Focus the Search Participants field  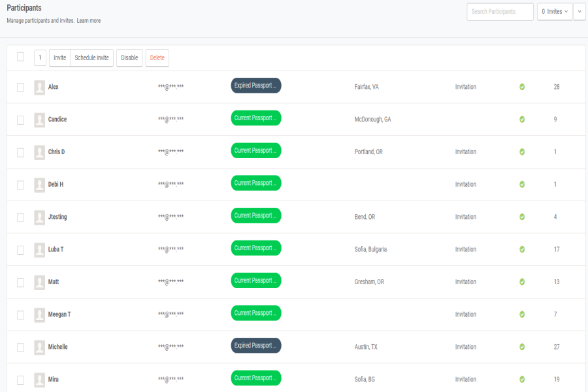(x=500, y=12)
